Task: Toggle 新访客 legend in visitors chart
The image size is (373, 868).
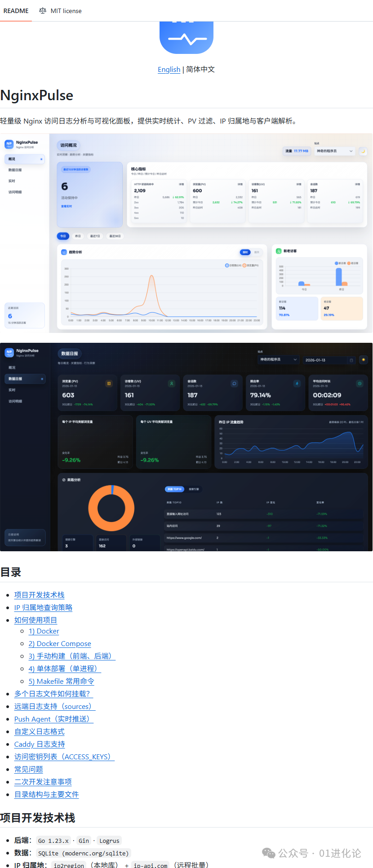Action: click(340, 263)
